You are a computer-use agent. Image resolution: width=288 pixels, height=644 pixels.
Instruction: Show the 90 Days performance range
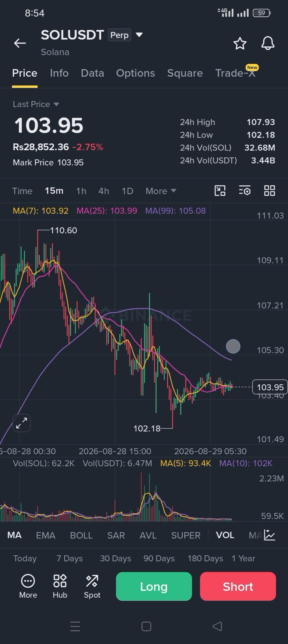(159, 559)
